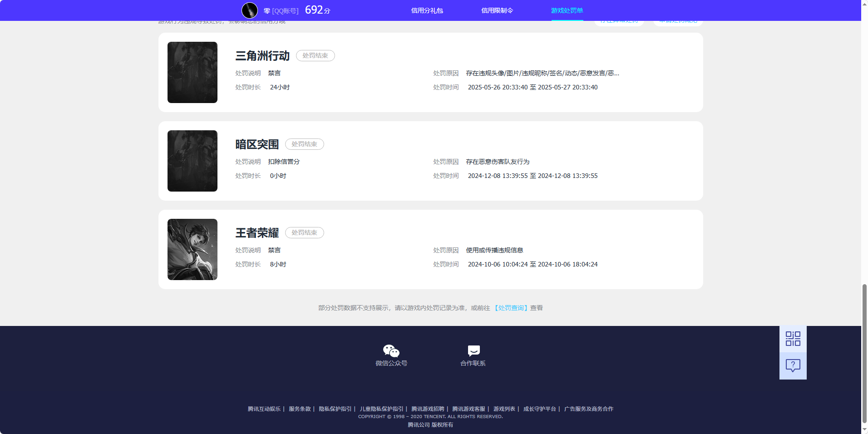
Task: Click the 处罚查询 link
Action: click(511, 308)
